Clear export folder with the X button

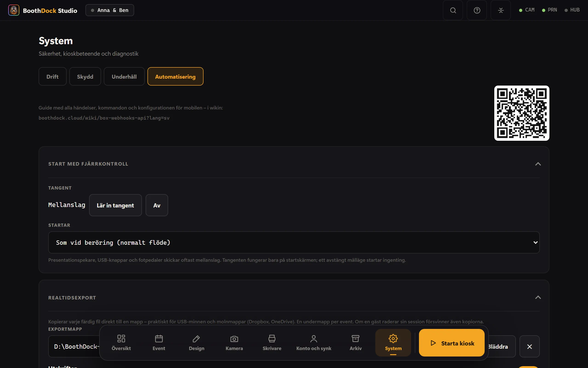click(x=529, y=346)
